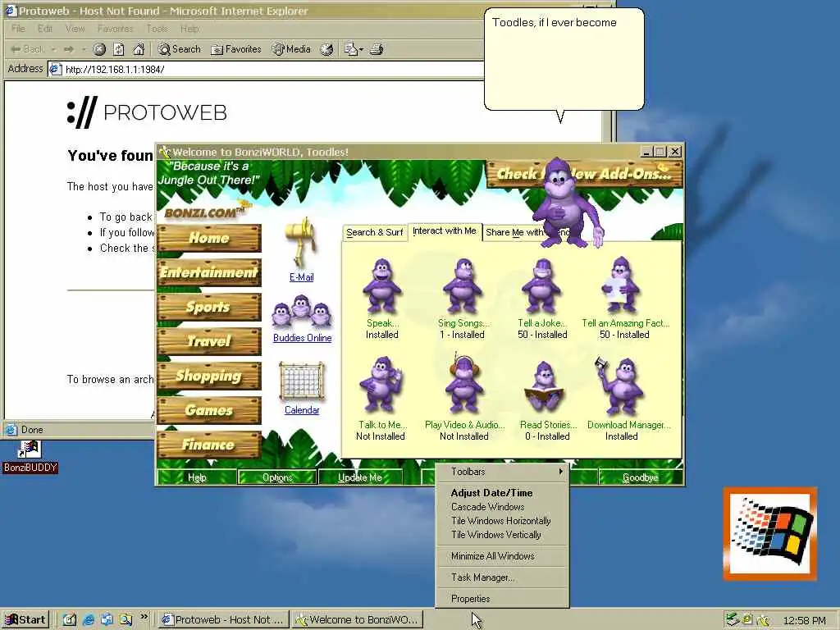
Task: Click the Finance wooden sign button
Action: point(209,445)
